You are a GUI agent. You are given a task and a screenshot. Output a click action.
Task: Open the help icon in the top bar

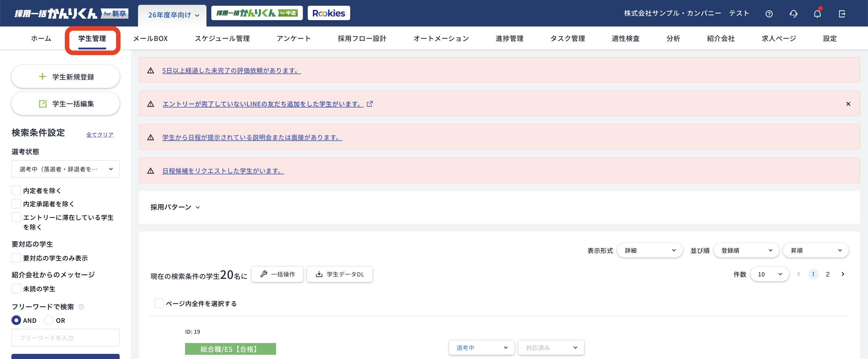(769, 14)
